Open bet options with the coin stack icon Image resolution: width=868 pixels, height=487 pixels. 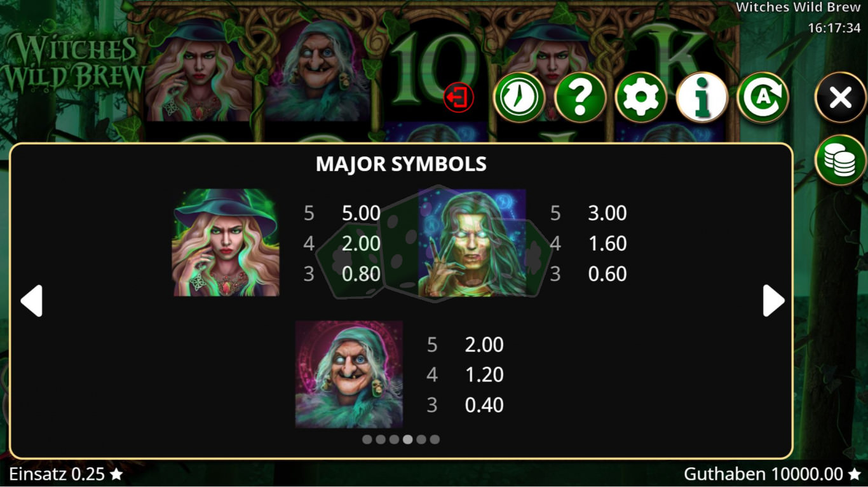[x=841, y=160]
